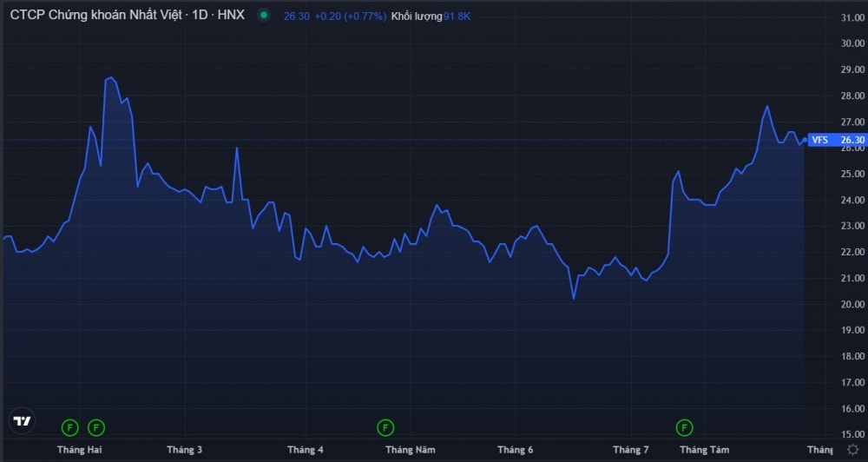Click the Khối lượng volume label
Image resolution: width=868 pixels, height=462 pixels.
(417, 16)
